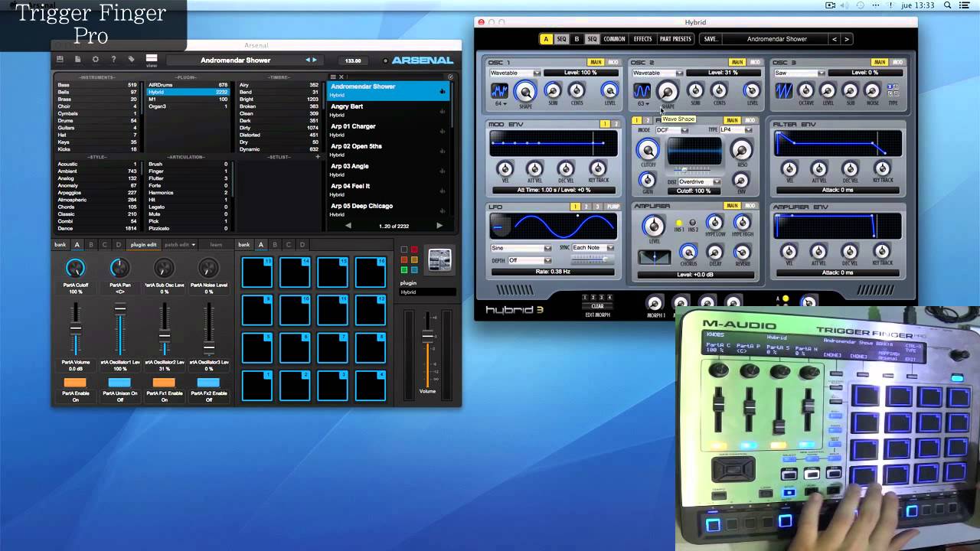Open patch edit dropdown in Arsenal

180,245
